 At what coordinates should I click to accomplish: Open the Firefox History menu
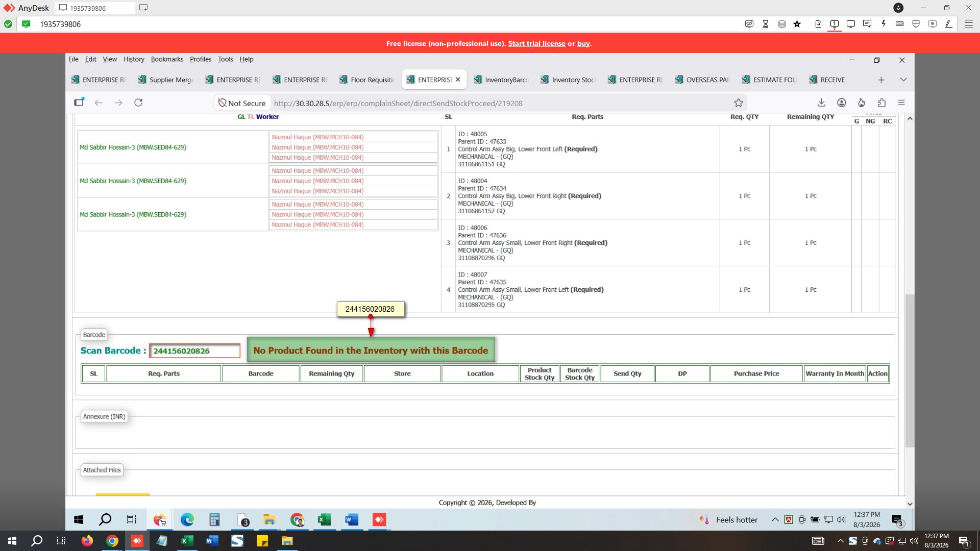(134, 59)
